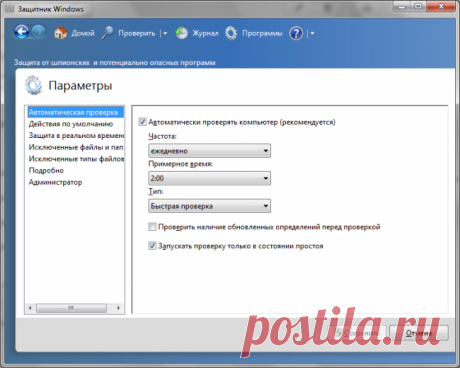460x368 pixels.
Task: Expand the arrow next to the Help icon
Action: coord(312,33)
